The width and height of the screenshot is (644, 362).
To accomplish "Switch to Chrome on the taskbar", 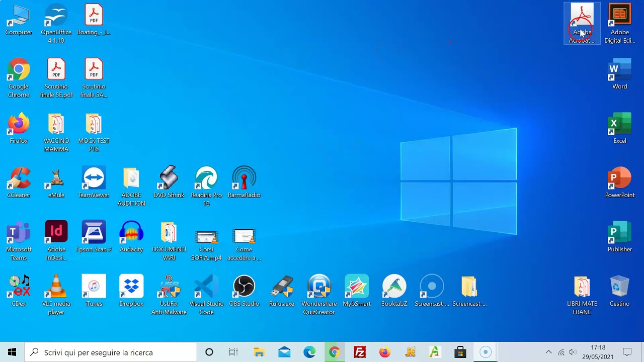I will (x=335, y=352).
